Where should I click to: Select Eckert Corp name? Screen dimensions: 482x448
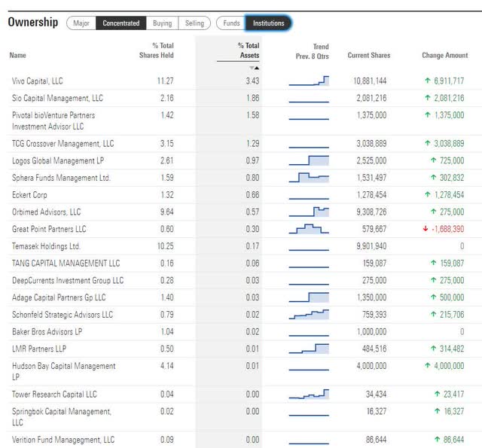coord(29,195)
